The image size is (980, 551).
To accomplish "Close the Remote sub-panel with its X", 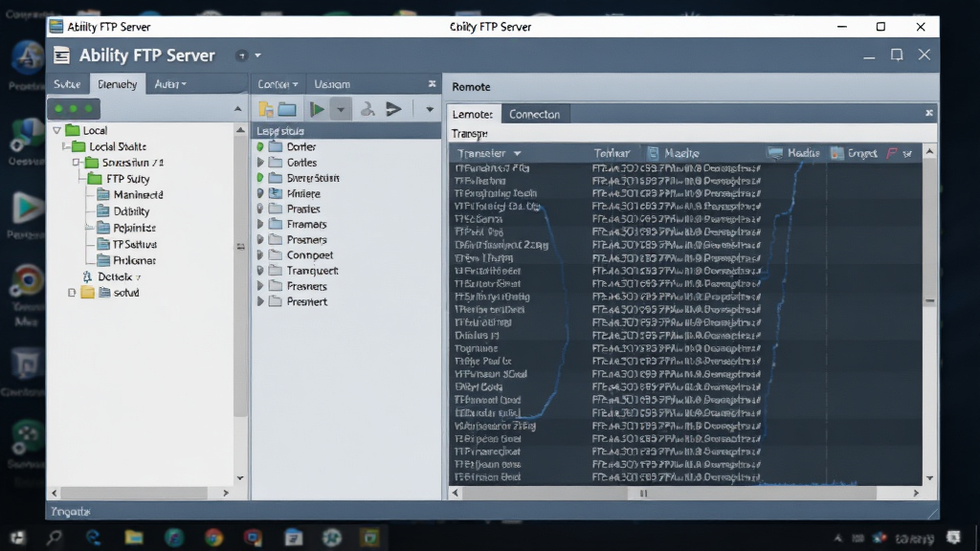I will pos(928,113).
